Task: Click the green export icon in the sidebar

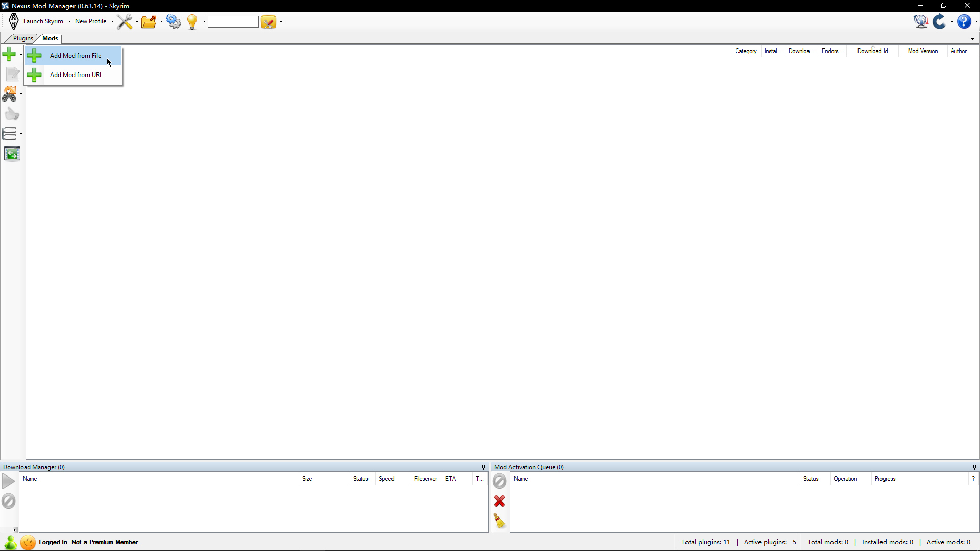Action: [12, 154]
